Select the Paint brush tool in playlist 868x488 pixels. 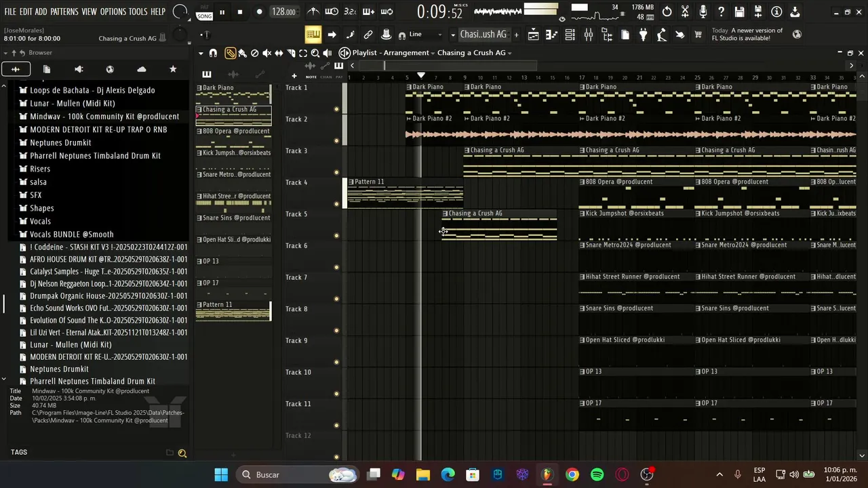point(242,53)
